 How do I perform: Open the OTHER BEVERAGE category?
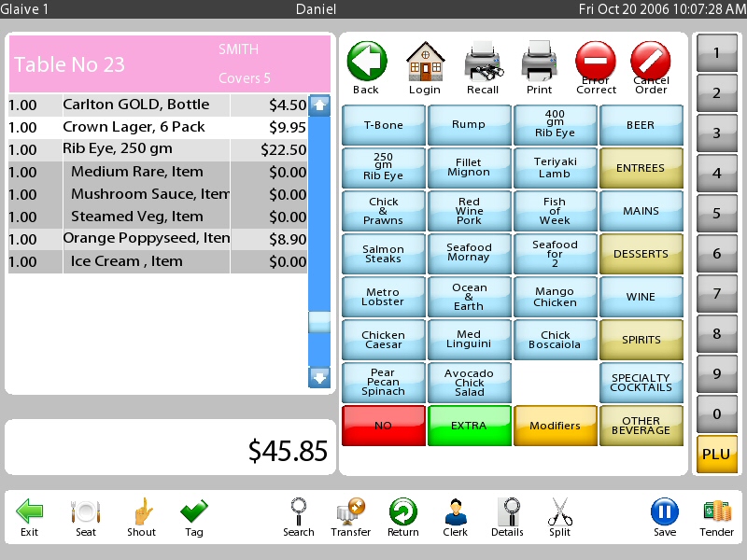[641, 426]
